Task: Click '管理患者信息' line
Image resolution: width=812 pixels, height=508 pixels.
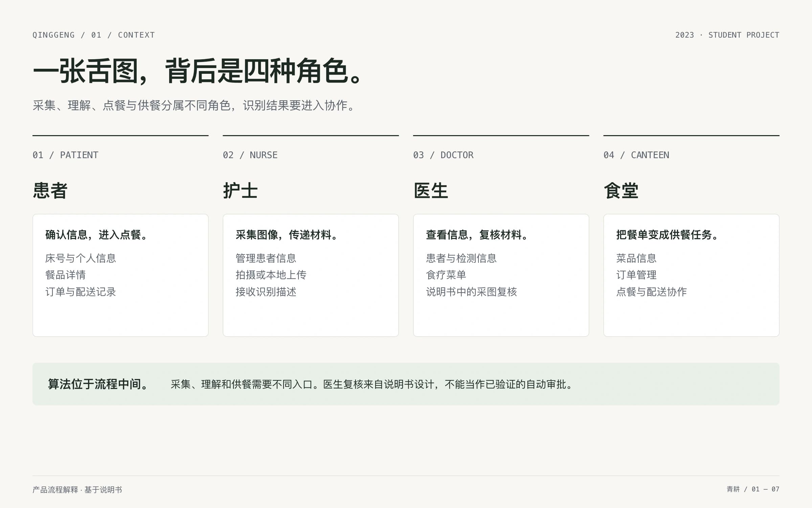Action: pos(266,258)
